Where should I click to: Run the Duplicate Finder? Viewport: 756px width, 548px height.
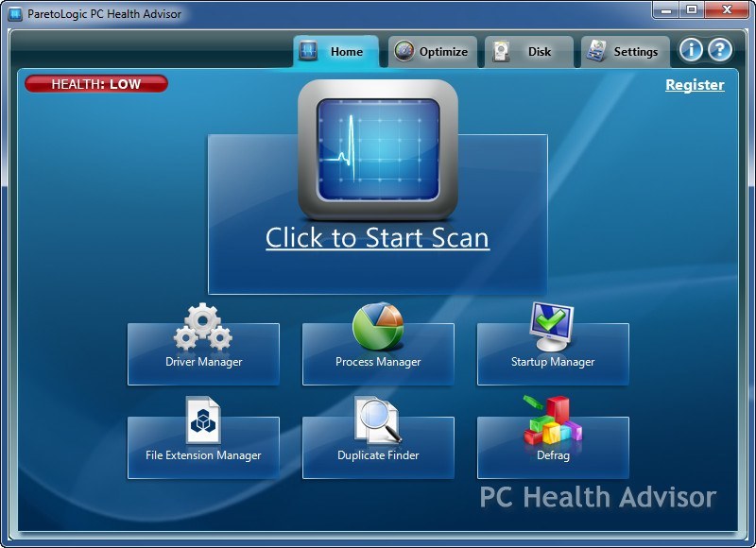click(x=378, y=447)
